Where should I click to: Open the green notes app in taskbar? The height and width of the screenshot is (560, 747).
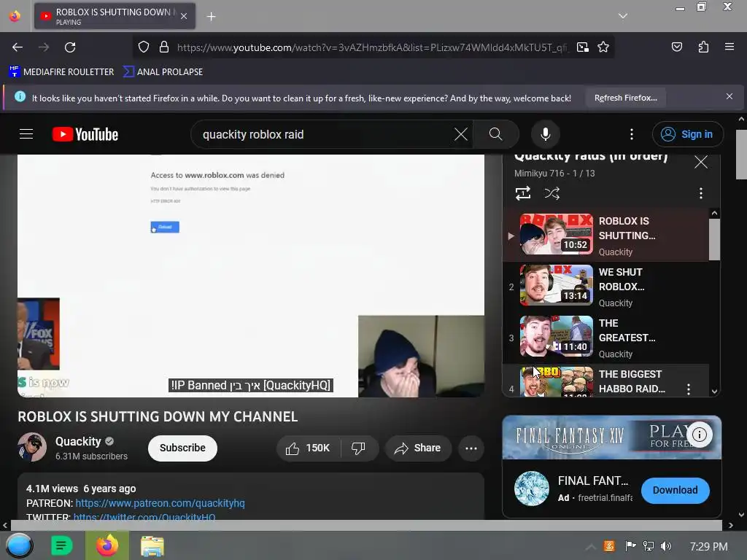click(x=61, y=545)
